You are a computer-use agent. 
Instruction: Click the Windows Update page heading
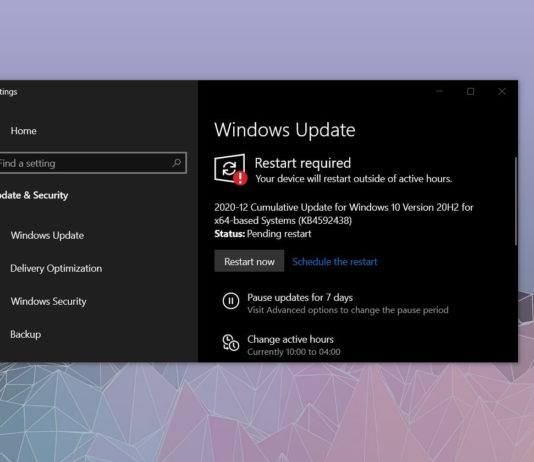tap(285, 130)
